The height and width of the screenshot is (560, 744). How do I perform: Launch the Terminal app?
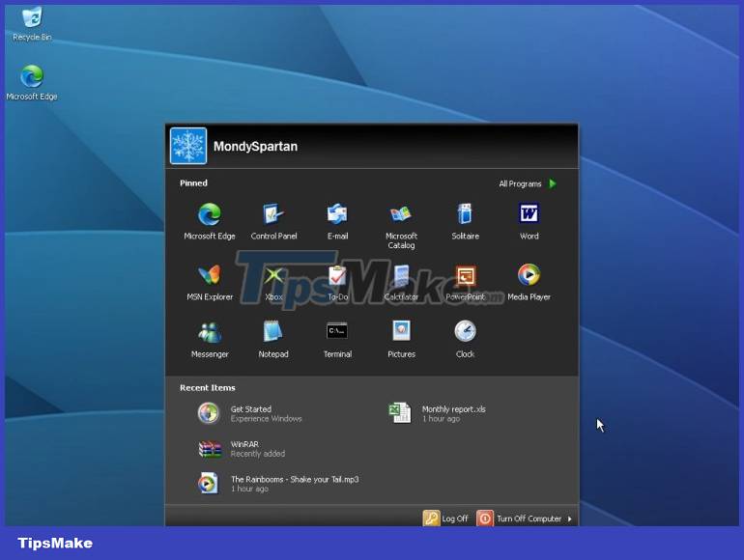(x=337, y=340)
